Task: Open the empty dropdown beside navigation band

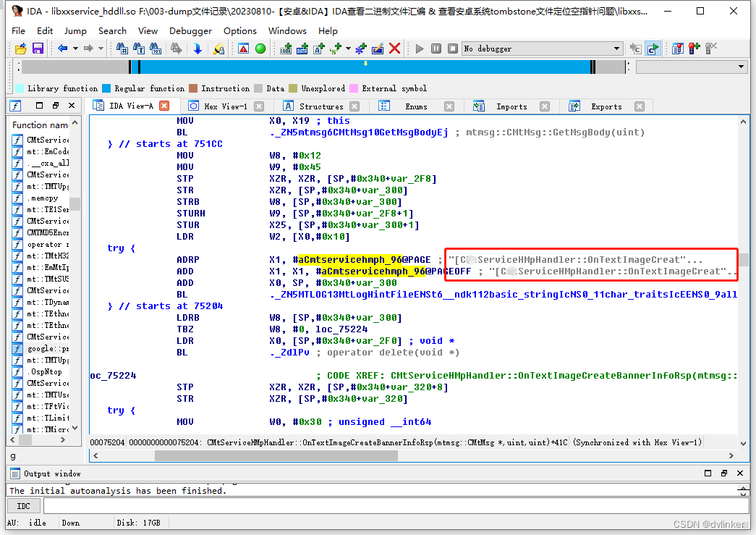Action: click(692, 67)
